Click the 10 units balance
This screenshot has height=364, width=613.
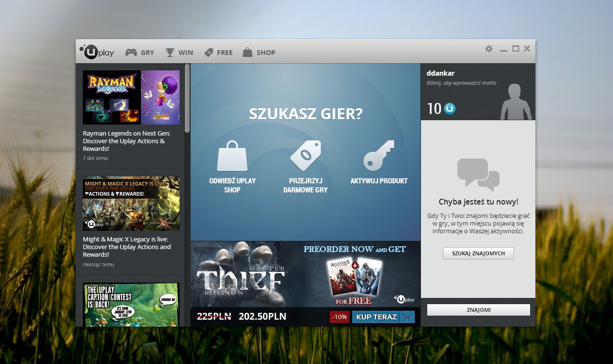[x=434, y=109]
